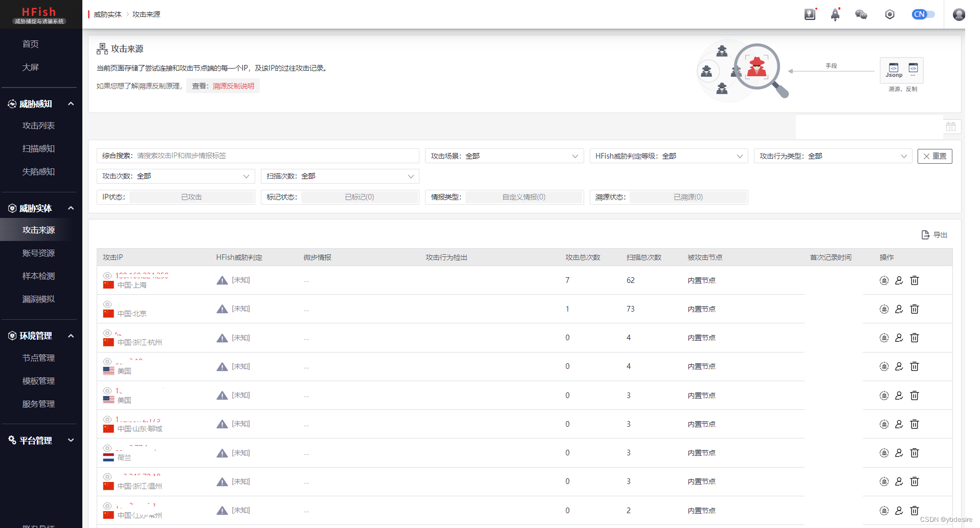The width and height of the screenshot is (980, 528).
Task: Click warning triangle in 中国·上海 row
Action: pos(222,280)
